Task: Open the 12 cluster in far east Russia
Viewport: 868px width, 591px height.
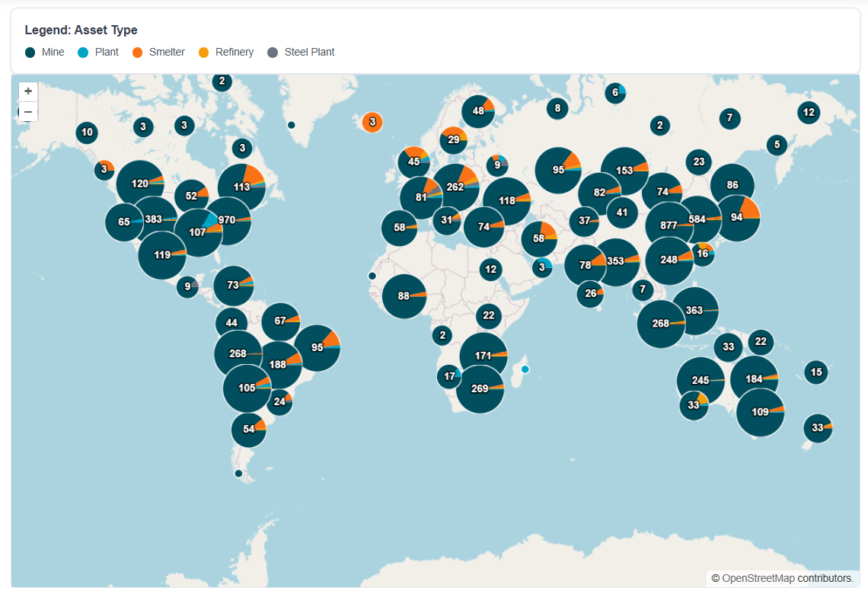Action: click(x=809, y=113)
